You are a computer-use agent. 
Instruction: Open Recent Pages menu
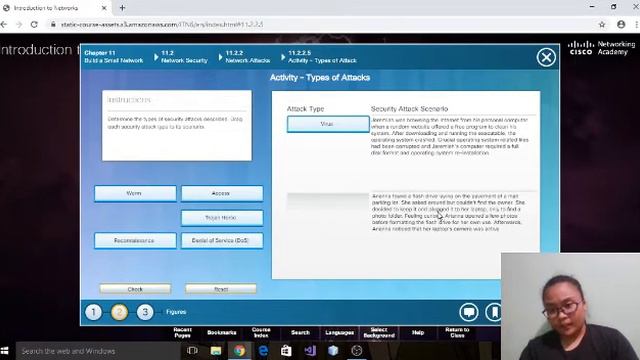(182, 332)
